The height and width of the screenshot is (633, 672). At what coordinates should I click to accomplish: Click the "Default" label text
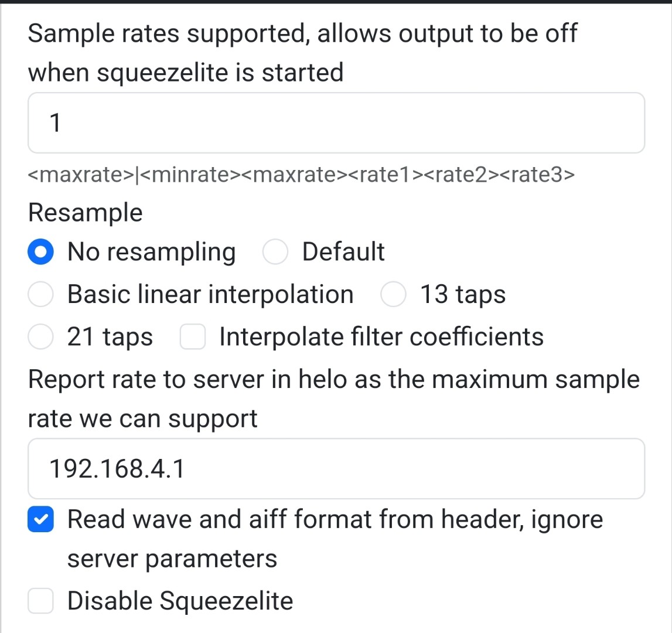coord(343,252)
